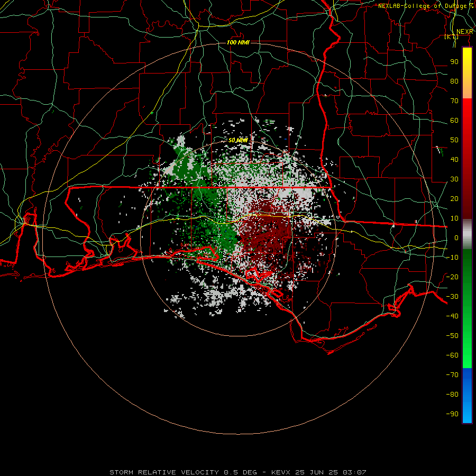Screen dimensions: 476x476
Task: Click the 30 value on the color scale
Action: coord(454,179)
